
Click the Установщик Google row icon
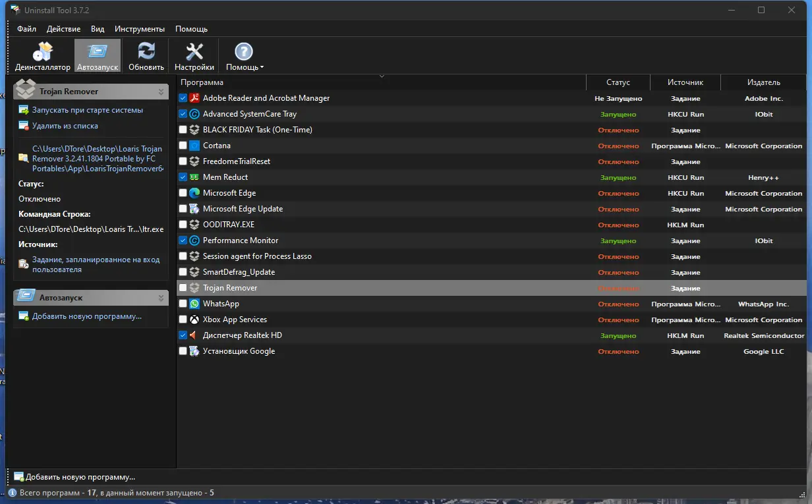point(194,351)
